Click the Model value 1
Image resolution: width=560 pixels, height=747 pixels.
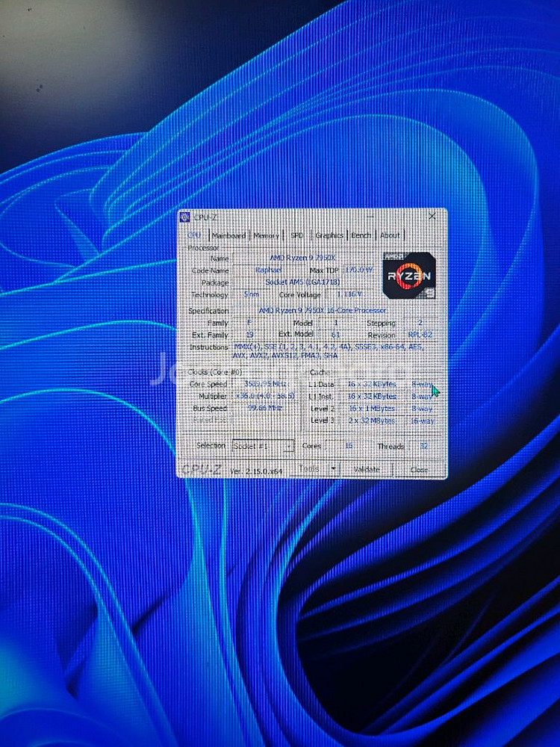[335, 323]
